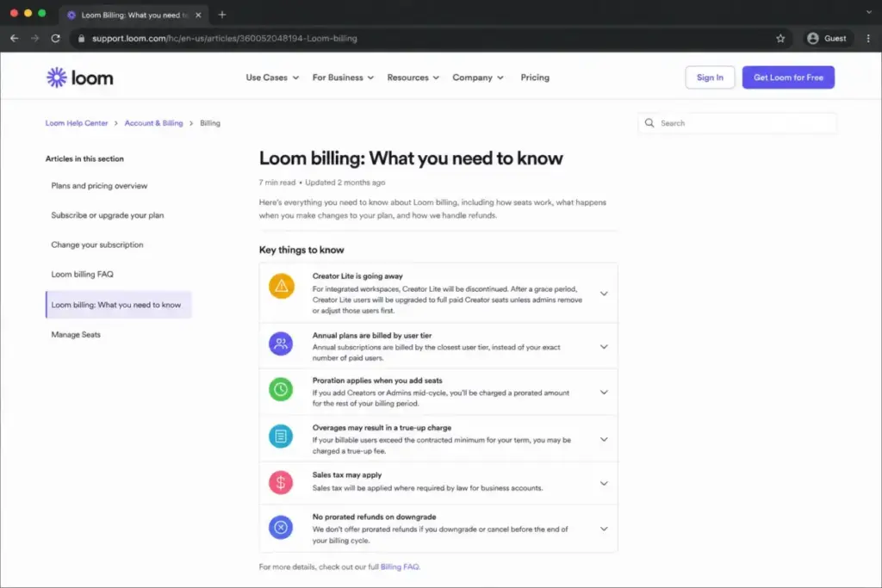
Task: Bookmark this page with the star icon
Action: tap(780, 38)
